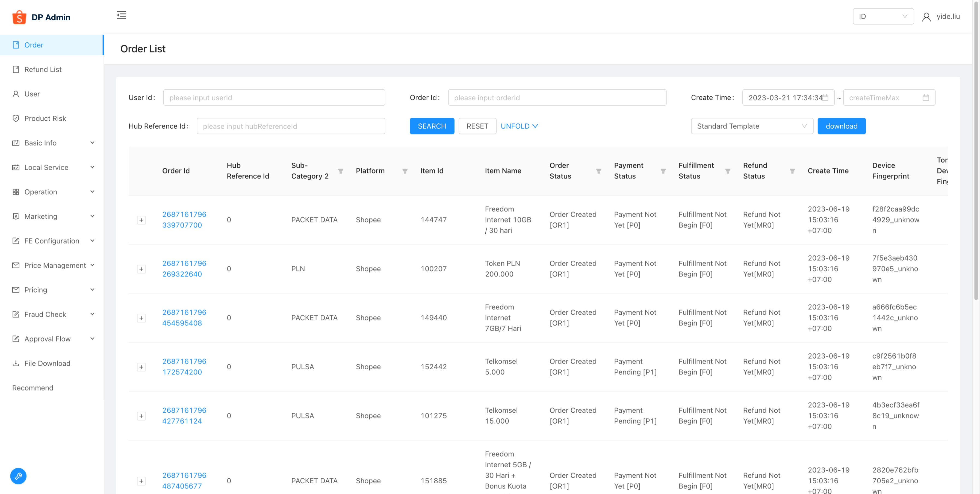Open the Refund List menu item
This screenshot has height=494, width=980.
click(x=43, y=69)
